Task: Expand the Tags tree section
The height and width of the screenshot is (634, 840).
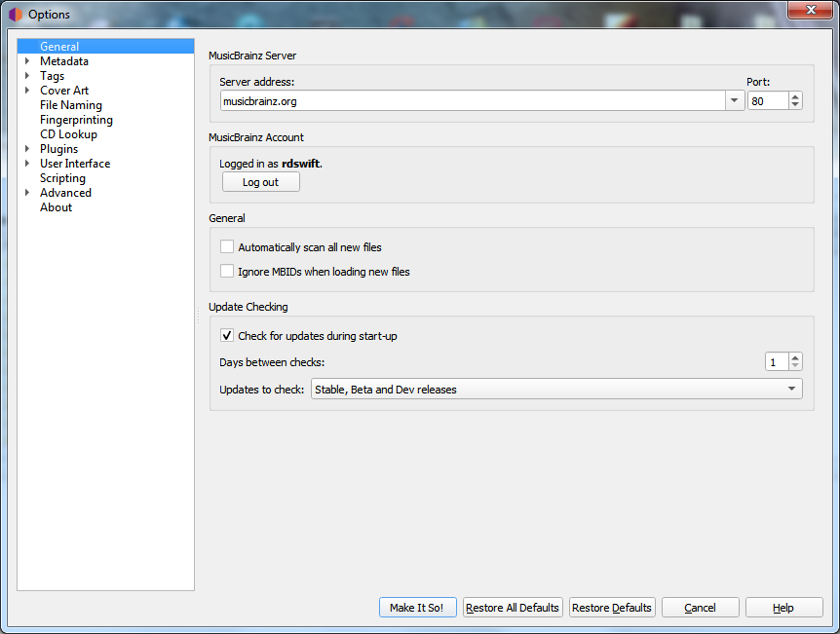Action: (x=26, y=76)
